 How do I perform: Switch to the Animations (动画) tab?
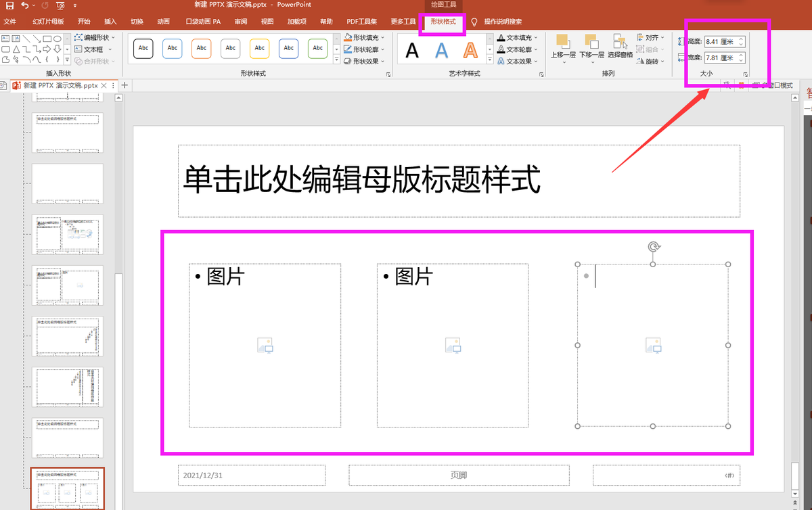(x=163, y=22)
